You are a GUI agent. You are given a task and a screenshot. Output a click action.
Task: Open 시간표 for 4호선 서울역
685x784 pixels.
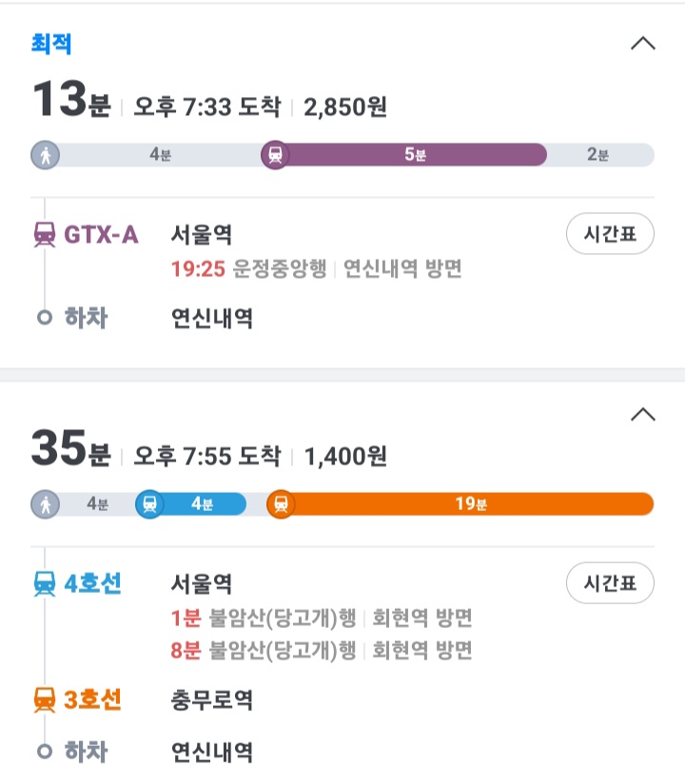point(610,583)
